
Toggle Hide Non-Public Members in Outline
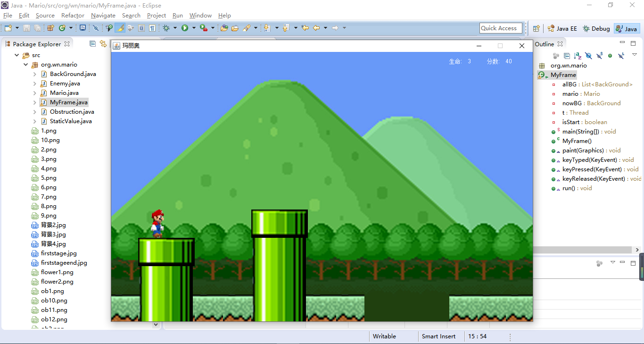[610, 56]
